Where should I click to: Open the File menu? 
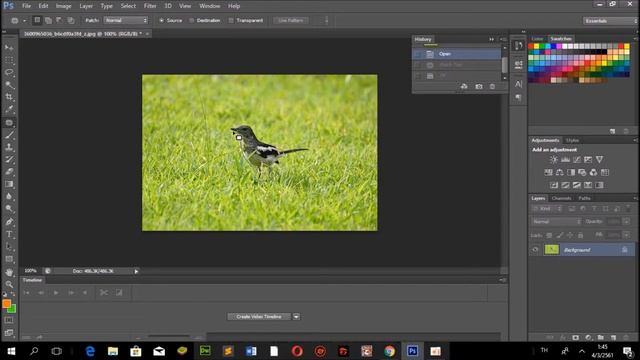26,6
